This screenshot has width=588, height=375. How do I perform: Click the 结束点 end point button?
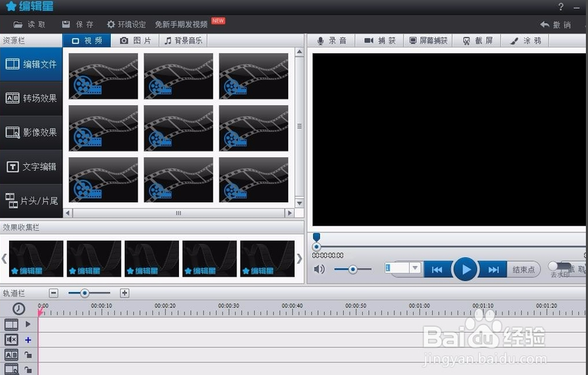523,270
